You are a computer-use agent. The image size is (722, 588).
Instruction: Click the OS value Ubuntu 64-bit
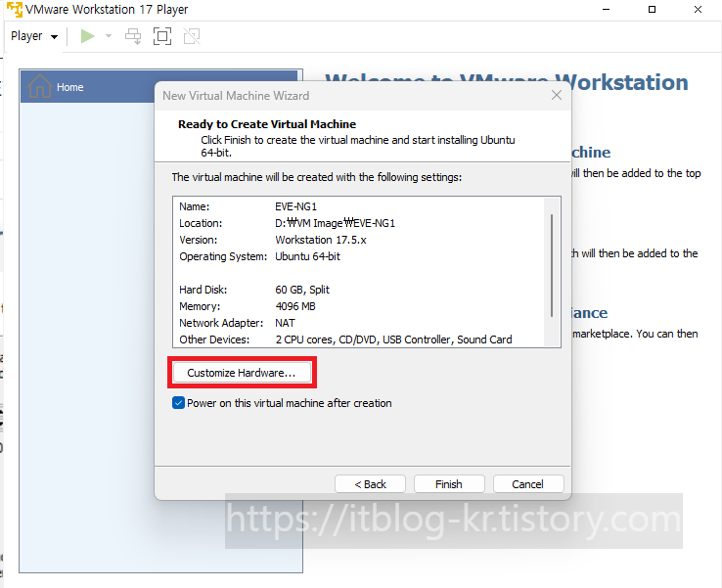tap(307, 256)
